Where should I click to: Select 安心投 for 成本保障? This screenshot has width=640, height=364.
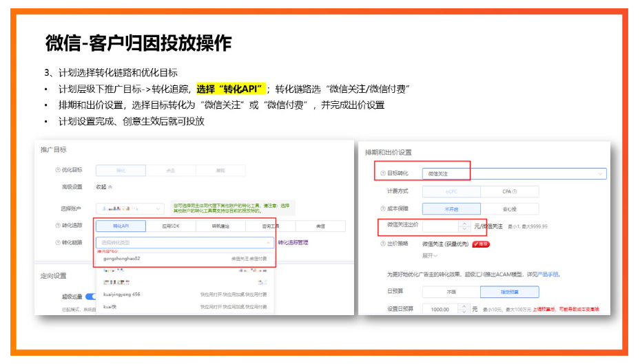[x=509, y=209]
